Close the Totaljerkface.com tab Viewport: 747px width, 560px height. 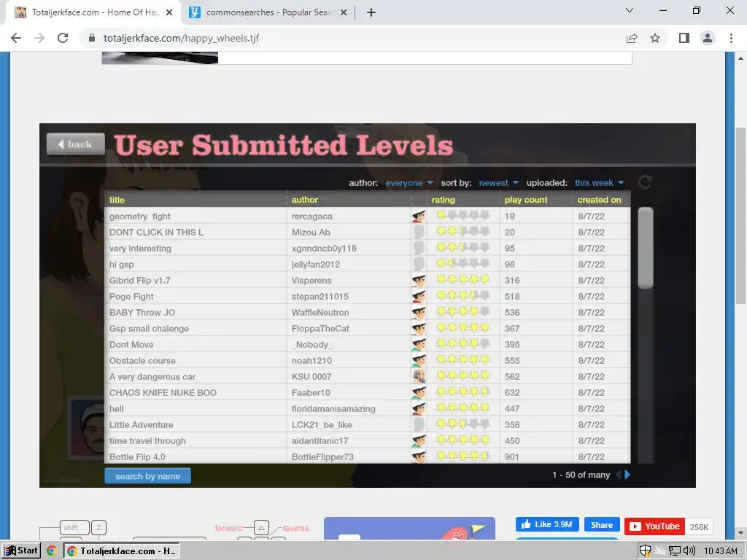coord(169,12)
